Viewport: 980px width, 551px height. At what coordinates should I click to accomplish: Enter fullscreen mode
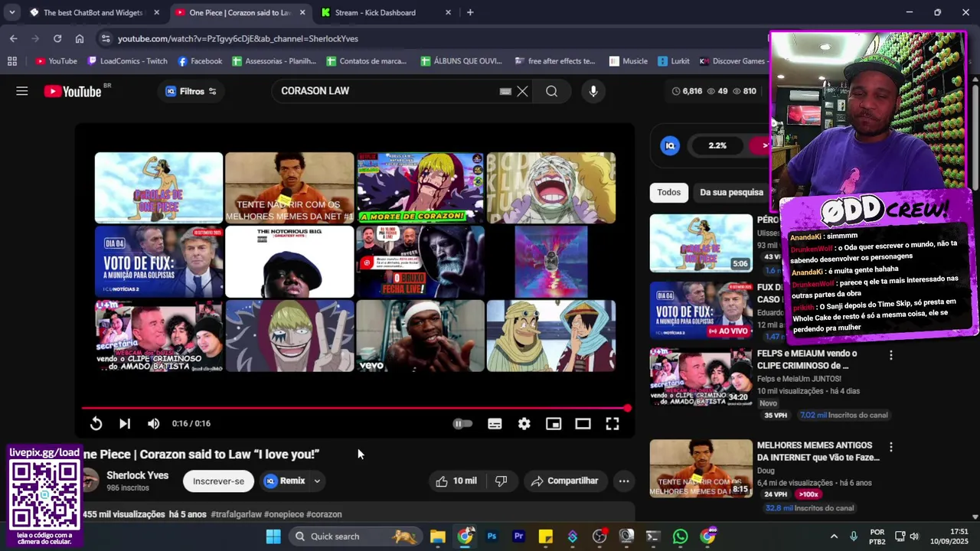tap(612, 423)
